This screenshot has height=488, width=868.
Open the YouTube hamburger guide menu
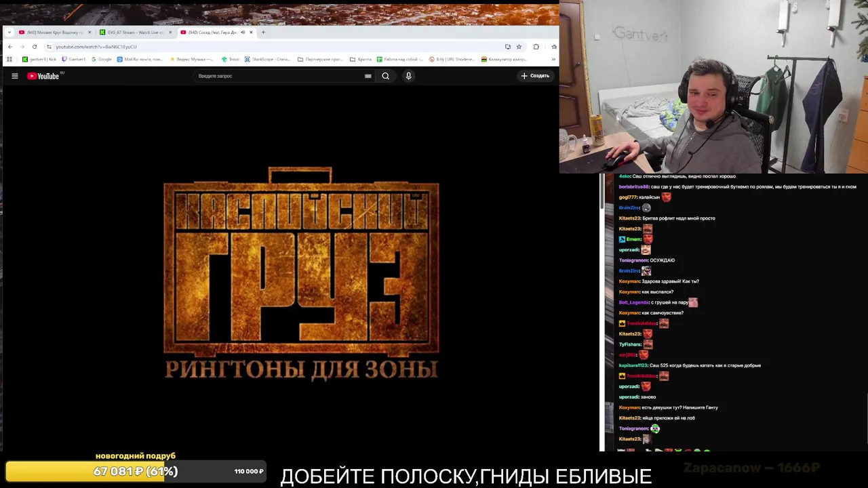[14, 76]
